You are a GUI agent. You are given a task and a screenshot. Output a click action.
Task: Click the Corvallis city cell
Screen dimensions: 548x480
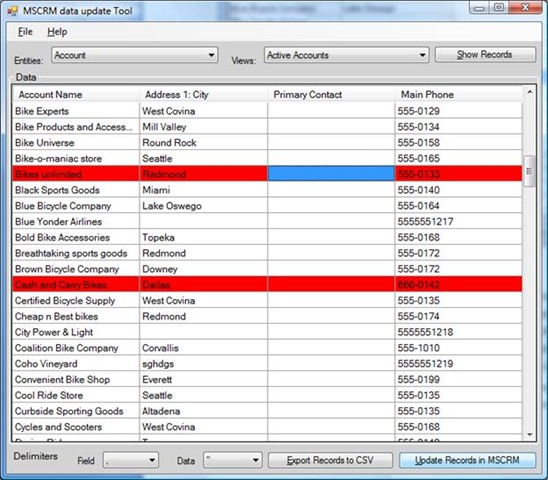click(x=203, y=348)
